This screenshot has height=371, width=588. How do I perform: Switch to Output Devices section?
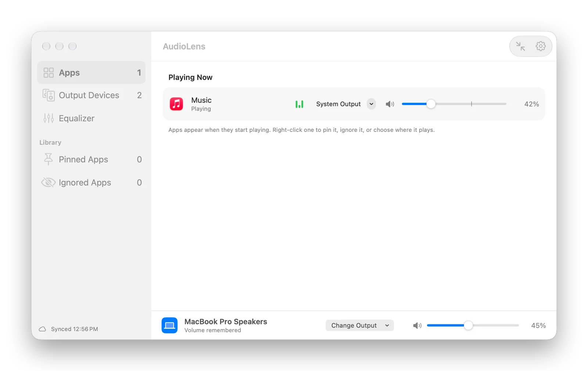click(91, 95)
